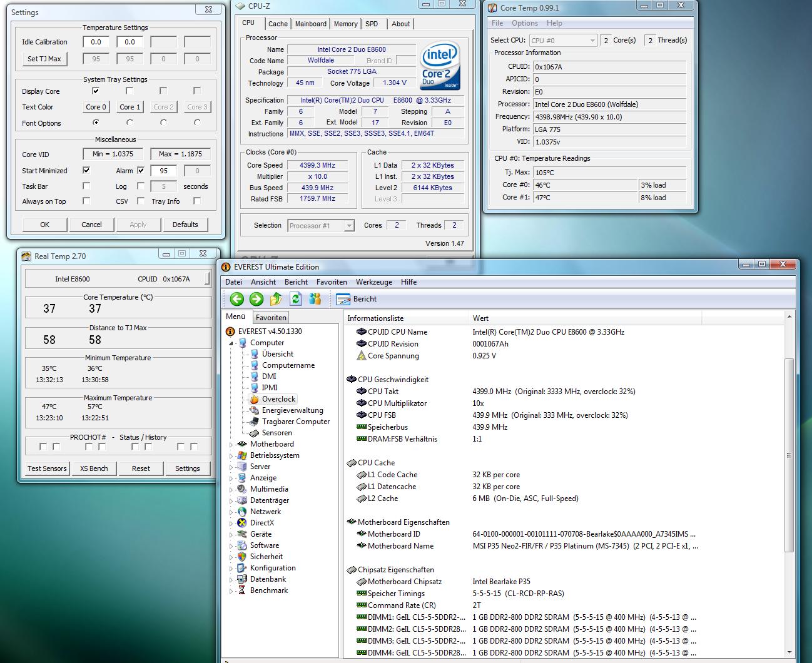Click Test Sensors in Real Temp
Viewport: 812px width, 663px height.
click(47, 468)
